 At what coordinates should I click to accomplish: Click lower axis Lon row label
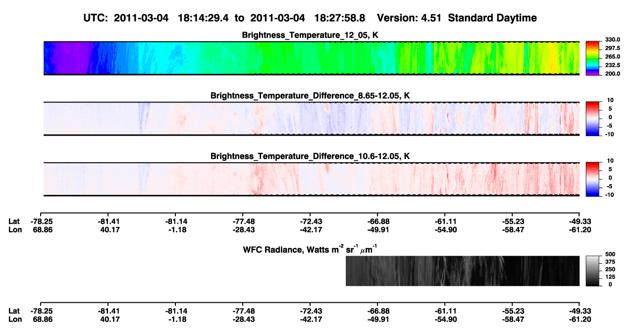14,319
